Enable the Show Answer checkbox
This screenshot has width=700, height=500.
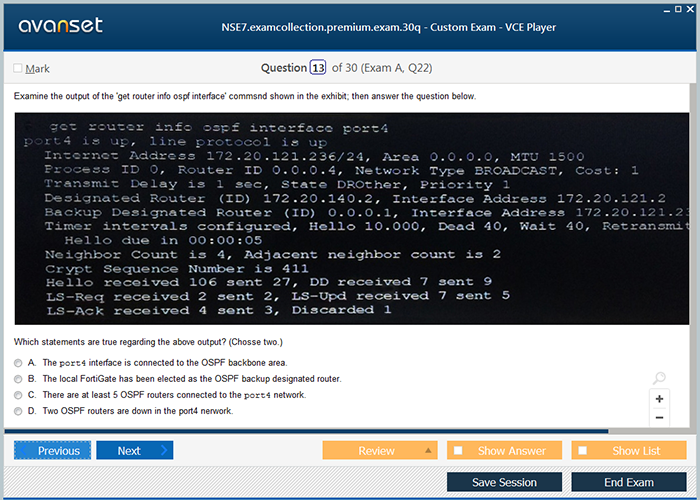tap(458, 451)
